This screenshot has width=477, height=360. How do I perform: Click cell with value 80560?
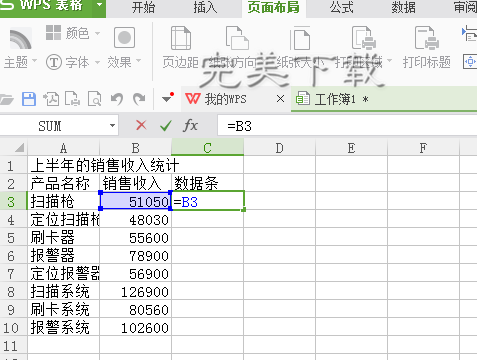(x=136, y=309)
